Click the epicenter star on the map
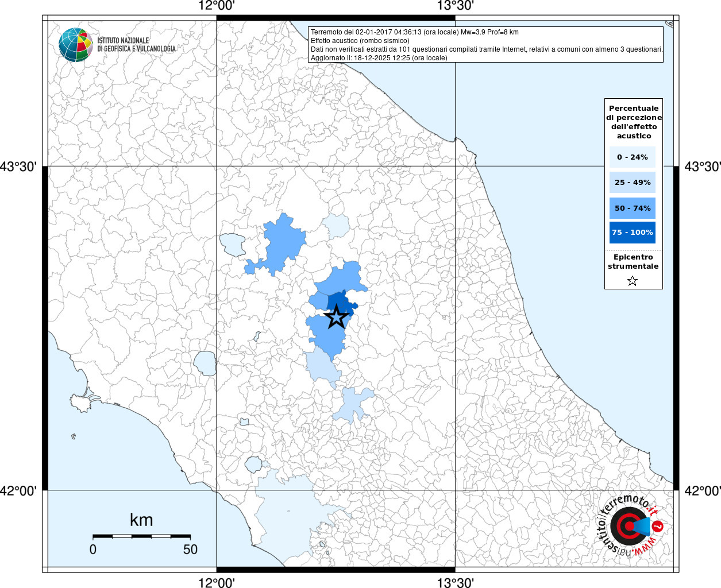The width and height of the screenshot is (721, 588). click(336, 317)
